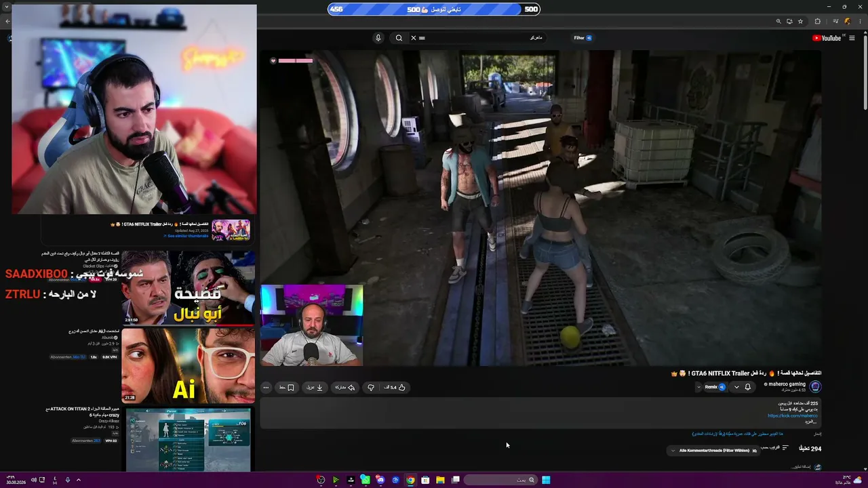Open the comment sort-by menu icon
This screenshot has height=488, width=868.
point(785,447)
